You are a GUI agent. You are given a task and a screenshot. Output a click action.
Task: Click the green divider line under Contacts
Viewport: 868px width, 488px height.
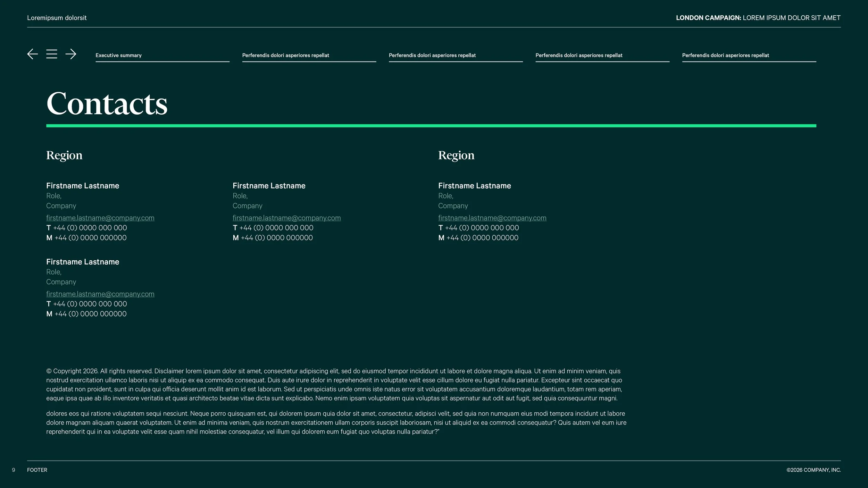(431, 126)
